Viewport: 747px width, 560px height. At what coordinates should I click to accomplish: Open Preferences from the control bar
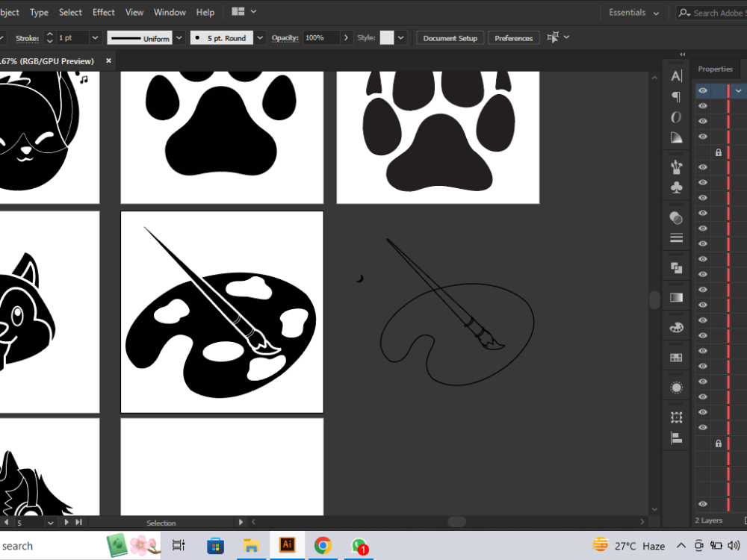[x=513, y=37]
